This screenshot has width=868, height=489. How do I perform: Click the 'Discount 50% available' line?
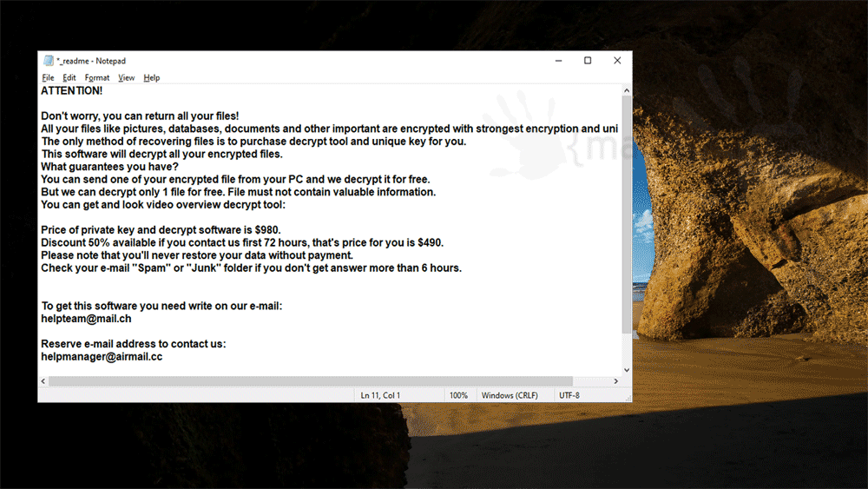242,242
